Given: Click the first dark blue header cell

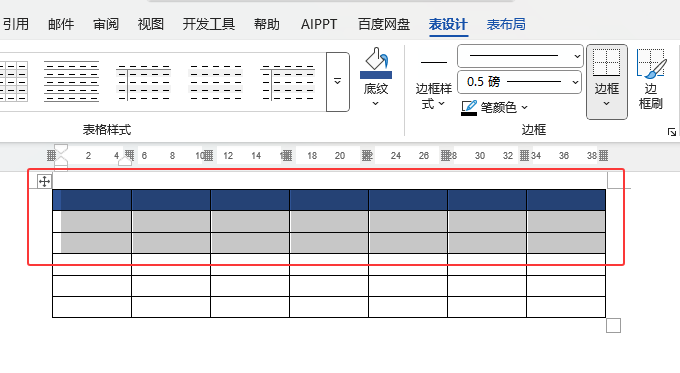Looking at the screenshot, I should point(92,200).
